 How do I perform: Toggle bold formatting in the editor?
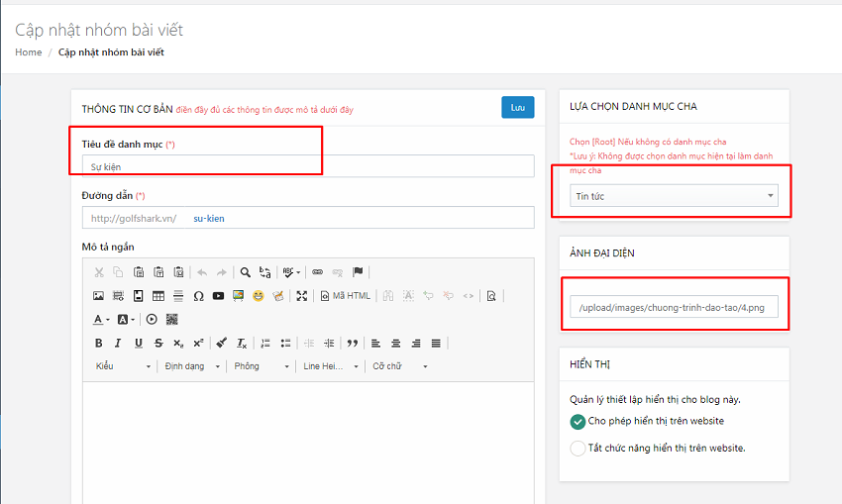click(98, 343)
